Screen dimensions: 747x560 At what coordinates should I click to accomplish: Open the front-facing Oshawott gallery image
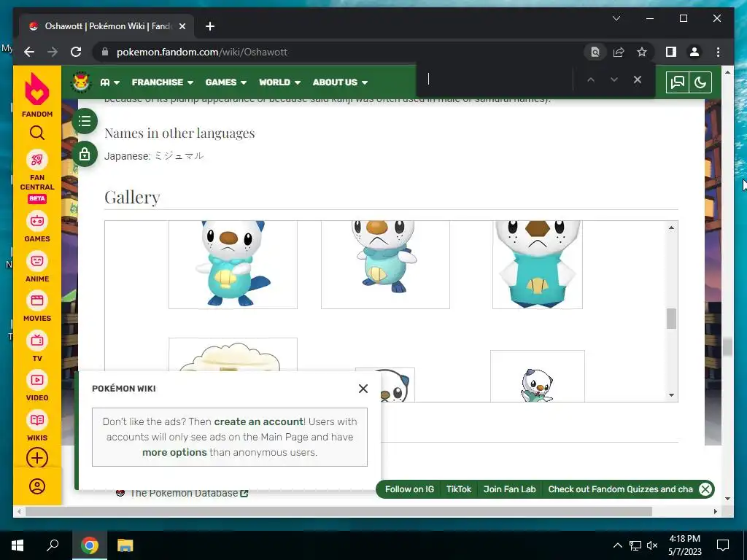click(x=538, y=264)
